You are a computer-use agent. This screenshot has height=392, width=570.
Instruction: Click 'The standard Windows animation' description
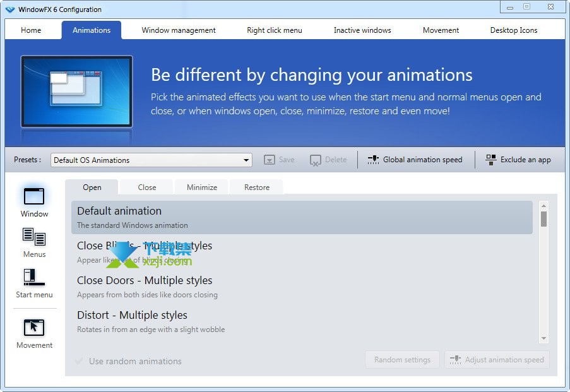[133, 225]
